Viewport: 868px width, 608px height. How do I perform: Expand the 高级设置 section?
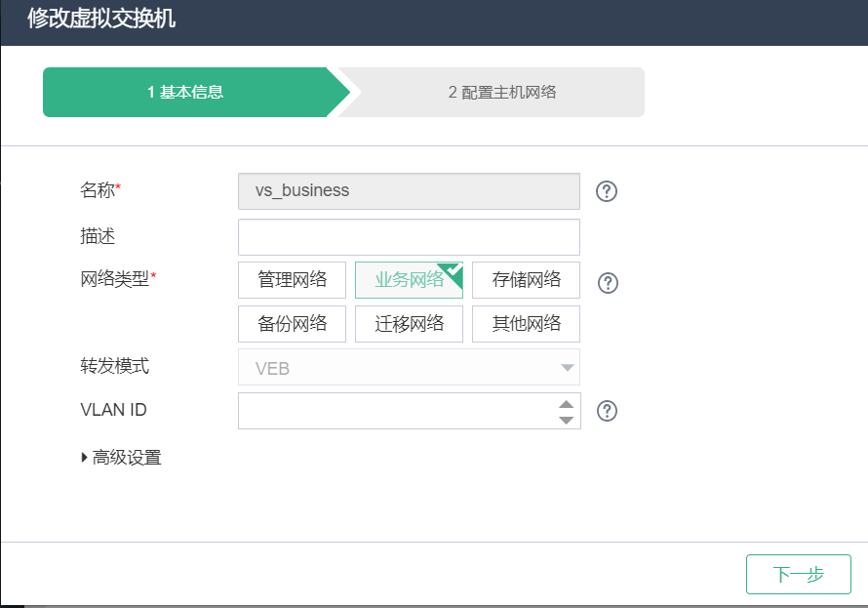pyautogui.click(x=121, y=458)
